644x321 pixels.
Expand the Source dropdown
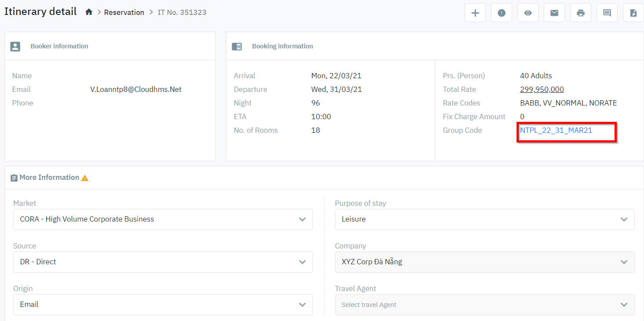[x=163, y=262]
